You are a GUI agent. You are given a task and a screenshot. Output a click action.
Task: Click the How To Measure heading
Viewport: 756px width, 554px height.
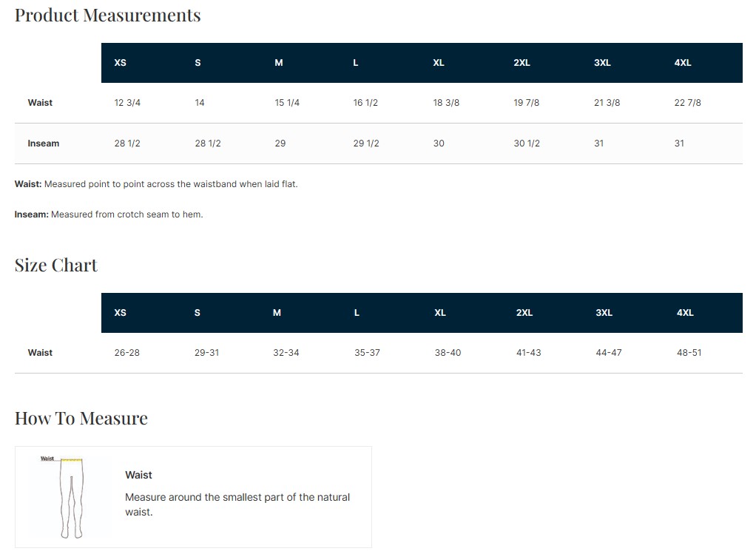click(81, 419)
